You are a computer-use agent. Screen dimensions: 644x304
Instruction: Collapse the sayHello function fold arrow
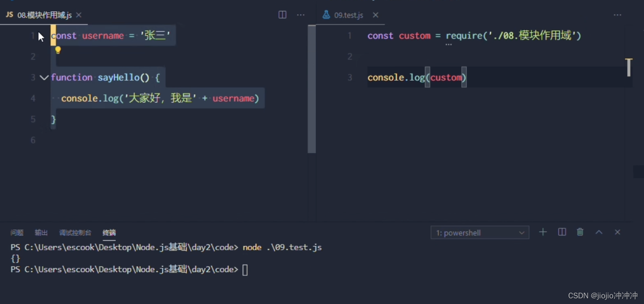[44, 77]
